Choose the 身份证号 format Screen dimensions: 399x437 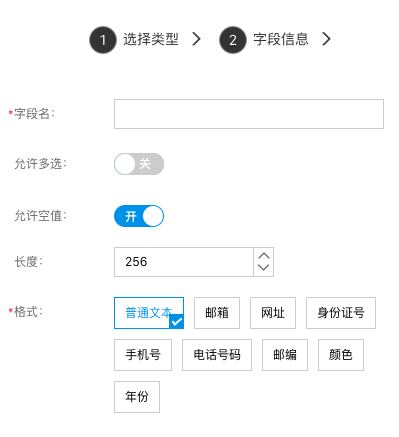tap(341, 313)
